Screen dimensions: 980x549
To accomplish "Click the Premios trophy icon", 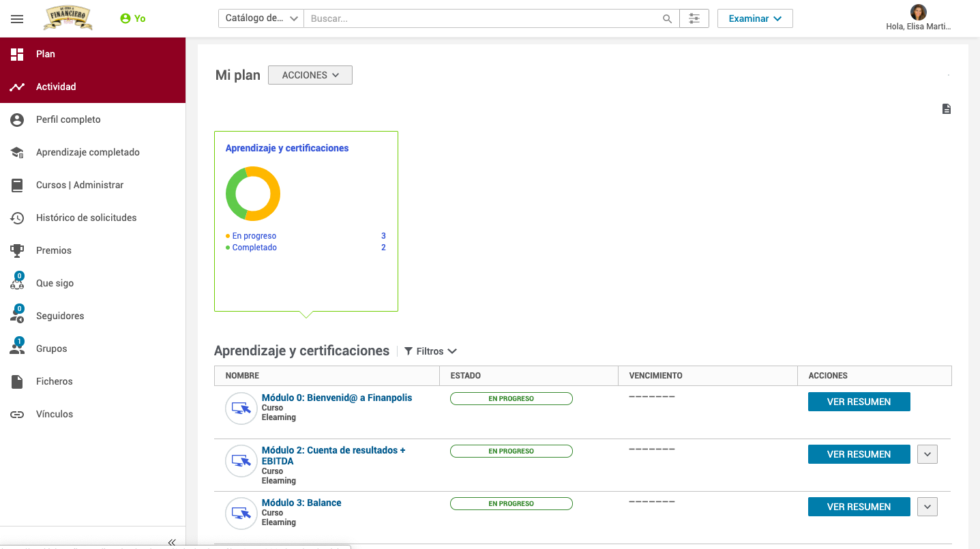I will pos(17,250).
